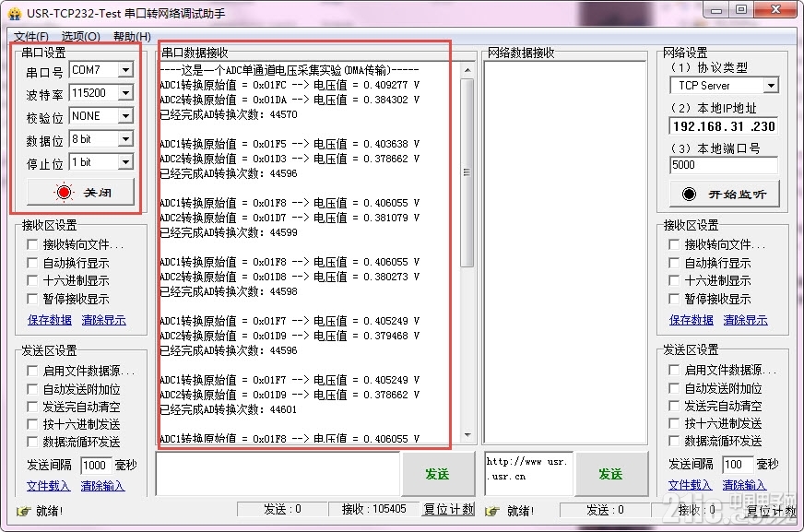This screenshot has width=804, height=532.
Task: Enable network 自动换行显示 checkbox
Action: point(674,263)
